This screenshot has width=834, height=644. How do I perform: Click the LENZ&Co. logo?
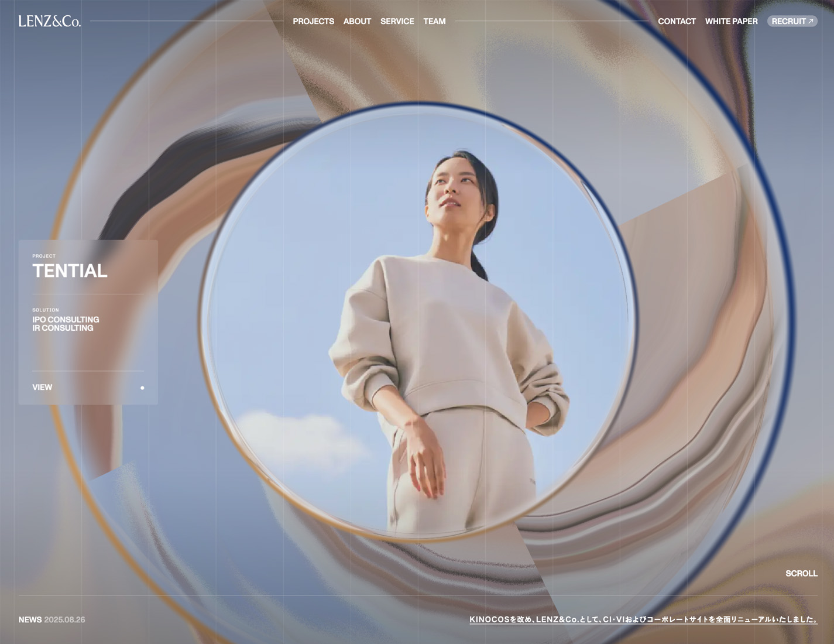pos(50,22)
